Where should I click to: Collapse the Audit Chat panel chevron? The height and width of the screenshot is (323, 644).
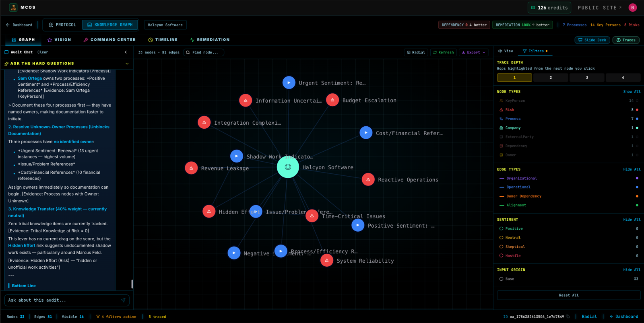pyautogui.click(x=126, y=52)
